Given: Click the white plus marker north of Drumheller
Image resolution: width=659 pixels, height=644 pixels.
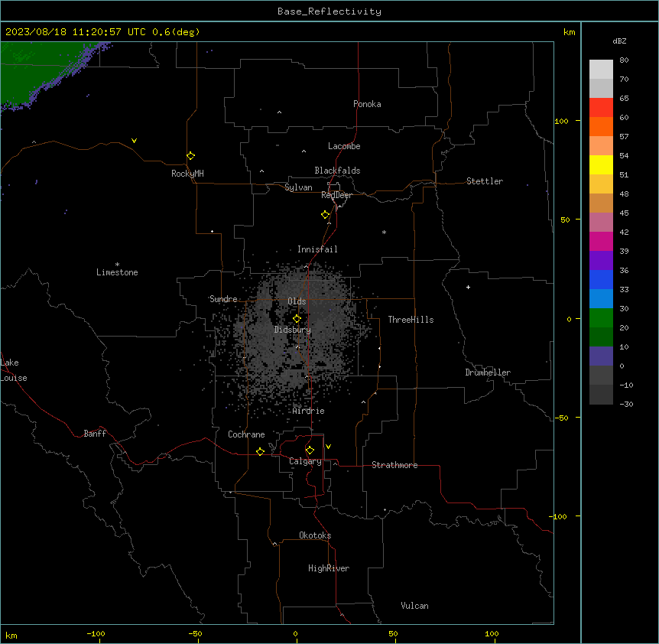Looking at the screenshot, I should (x=468, y=287).
